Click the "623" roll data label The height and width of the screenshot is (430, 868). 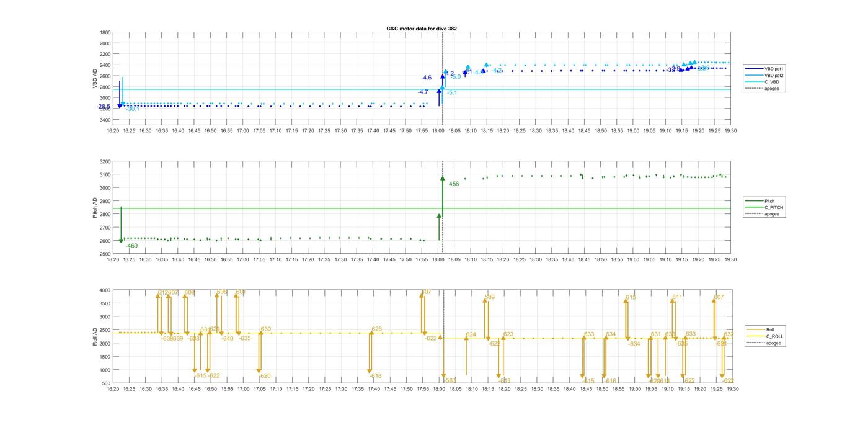[x=508, y=334]
